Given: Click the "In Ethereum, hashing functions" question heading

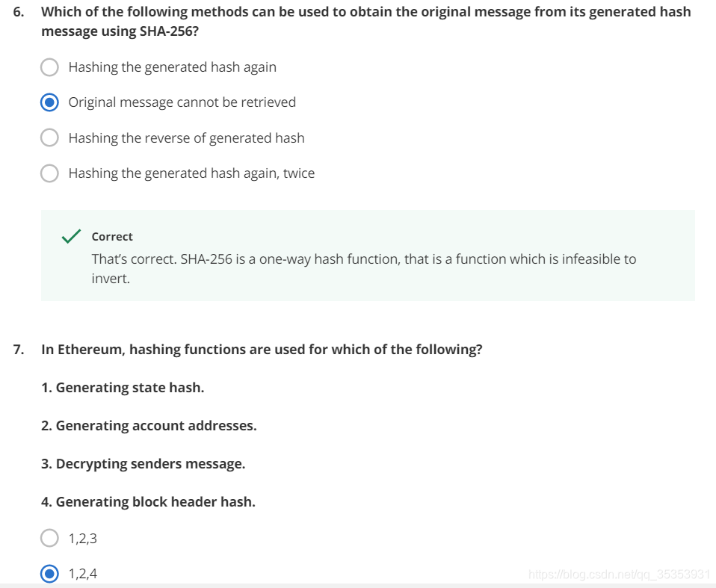Looking at the screenshot, I should [x=262, y=349].
